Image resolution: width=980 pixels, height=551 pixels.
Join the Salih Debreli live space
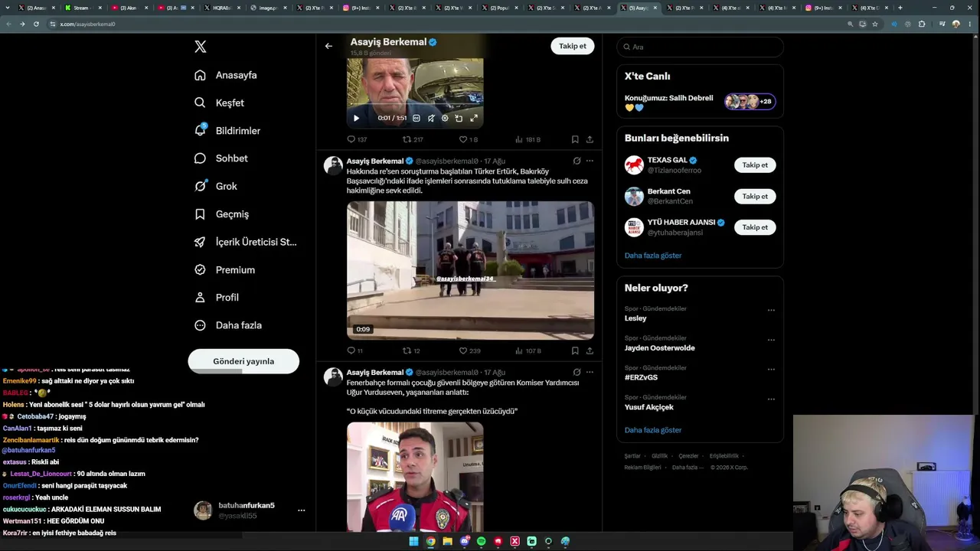coord(700,102)
